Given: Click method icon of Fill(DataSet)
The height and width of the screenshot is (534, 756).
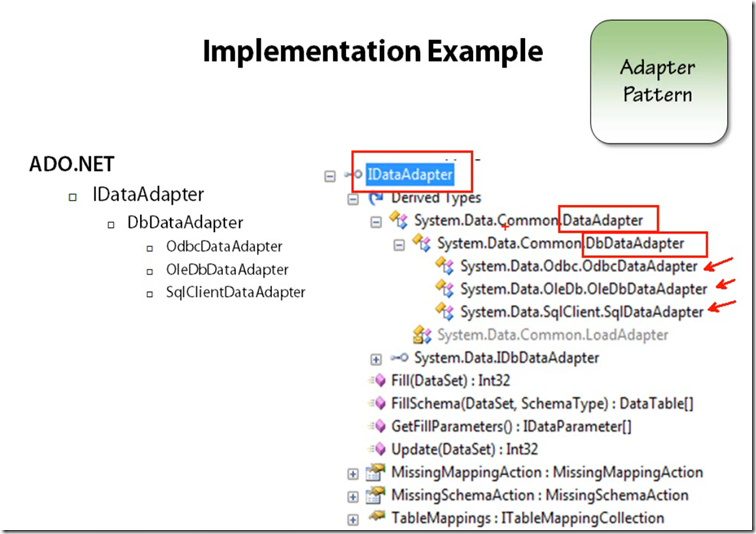Looking at the screenshot, I should [378, 380].
